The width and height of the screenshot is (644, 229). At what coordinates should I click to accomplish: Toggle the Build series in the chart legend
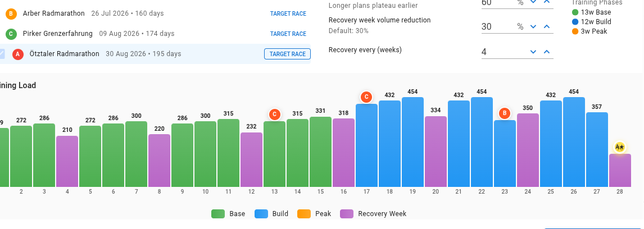tap(271, 214)
